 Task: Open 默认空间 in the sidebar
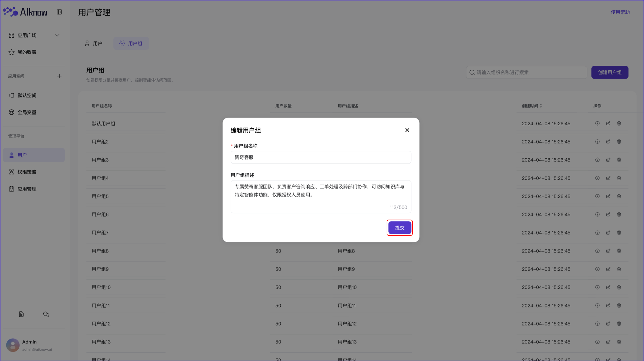(26, 95)
